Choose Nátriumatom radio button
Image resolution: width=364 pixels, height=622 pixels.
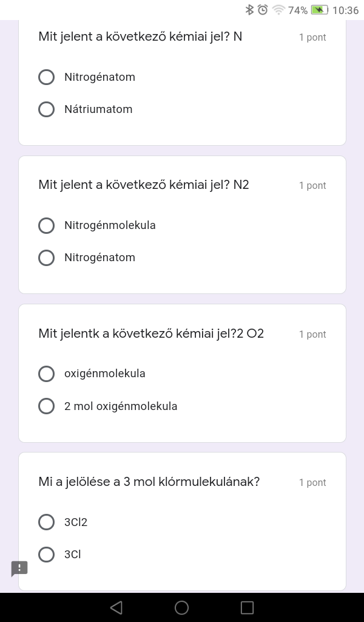[x=47, y=109]
